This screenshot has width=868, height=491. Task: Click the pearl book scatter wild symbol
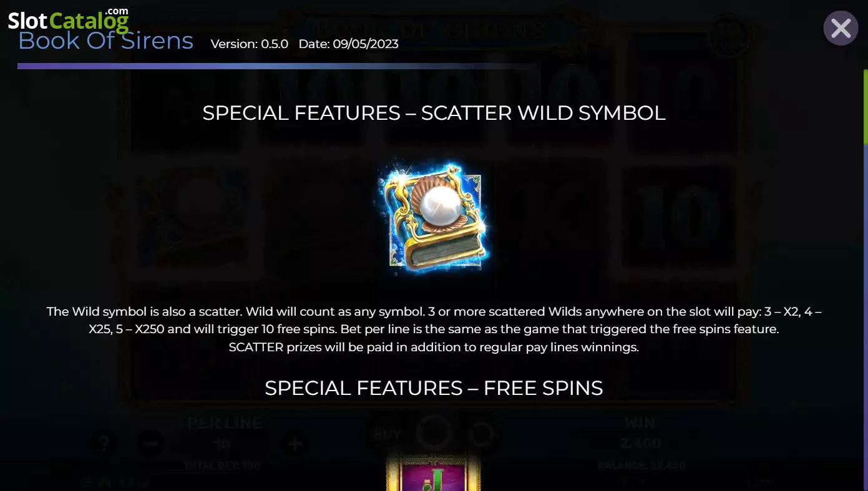[434, 217]
